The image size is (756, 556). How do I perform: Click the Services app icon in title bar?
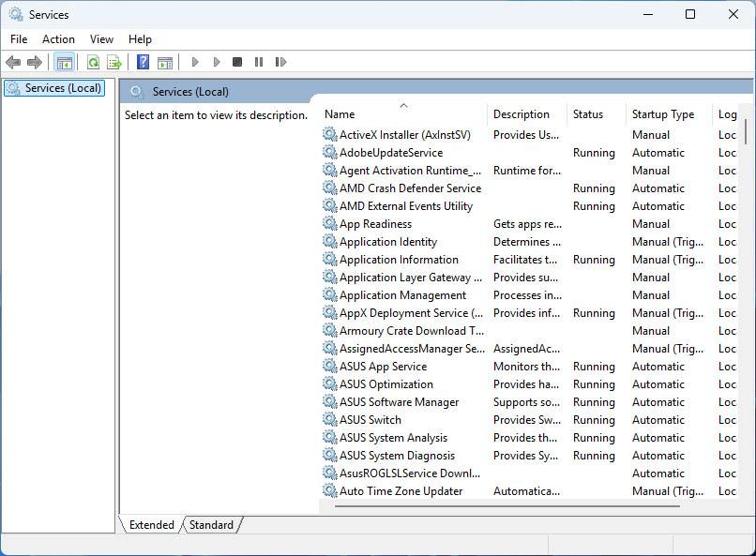click(16, 14)
